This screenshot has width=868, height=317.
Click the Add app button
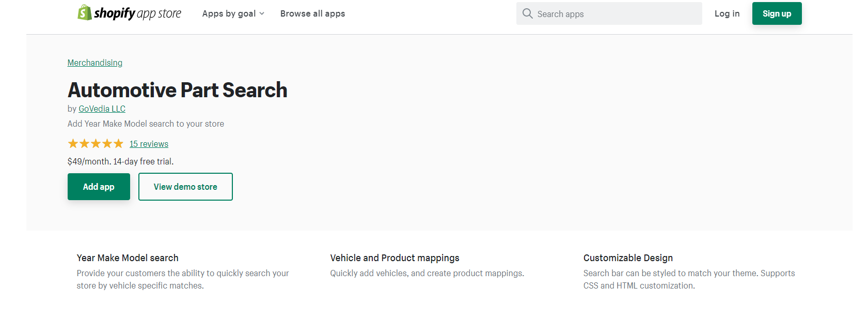99,187
